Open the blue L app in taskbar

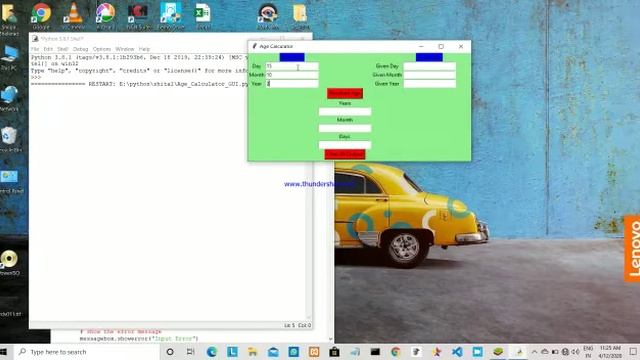pos(232,352)
